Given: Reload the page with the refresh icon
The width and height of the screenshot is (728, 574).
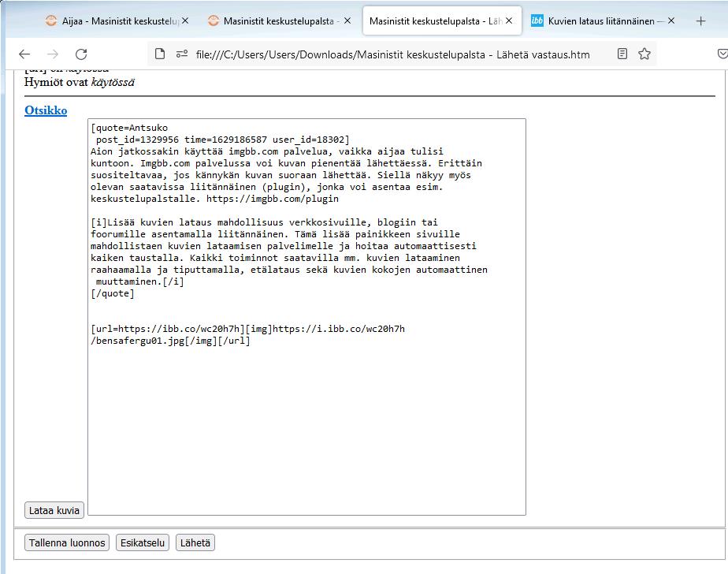Looking at the screenshot, I should [x=81, y=54].
